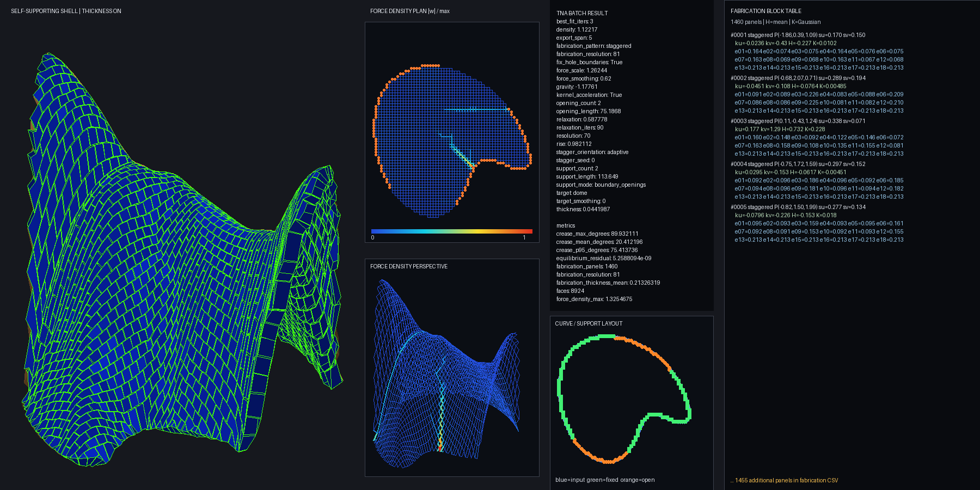Click the 1460 panels H=mean K=Gaussian summary
This screenshot has width=980, height=490.
pos(776,22)
